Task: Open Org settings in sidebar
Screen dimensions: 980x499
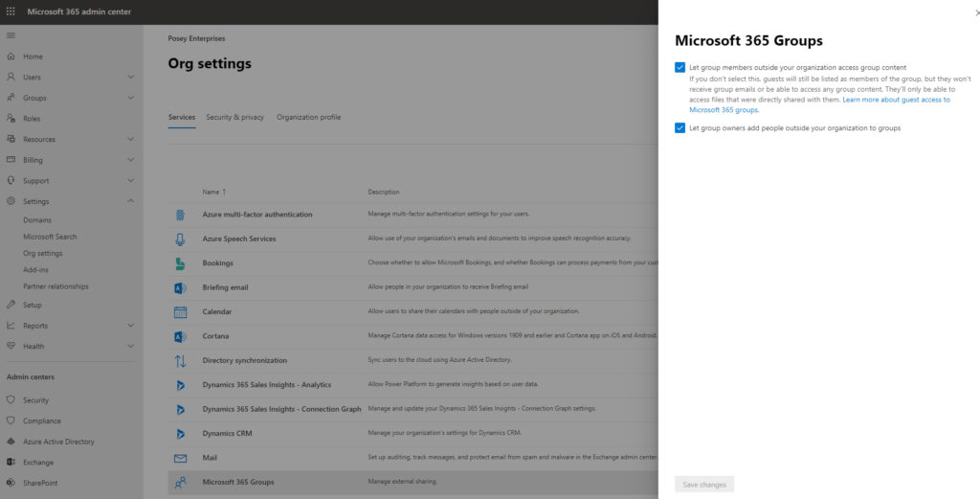Action: click(42, 253)
